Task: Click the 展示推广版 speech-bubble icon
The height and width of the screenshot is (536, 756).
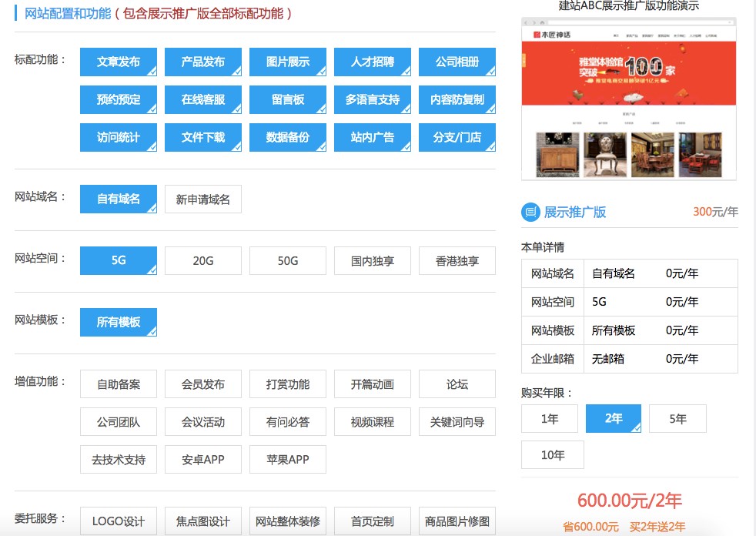Action: [x=530, y=211]
